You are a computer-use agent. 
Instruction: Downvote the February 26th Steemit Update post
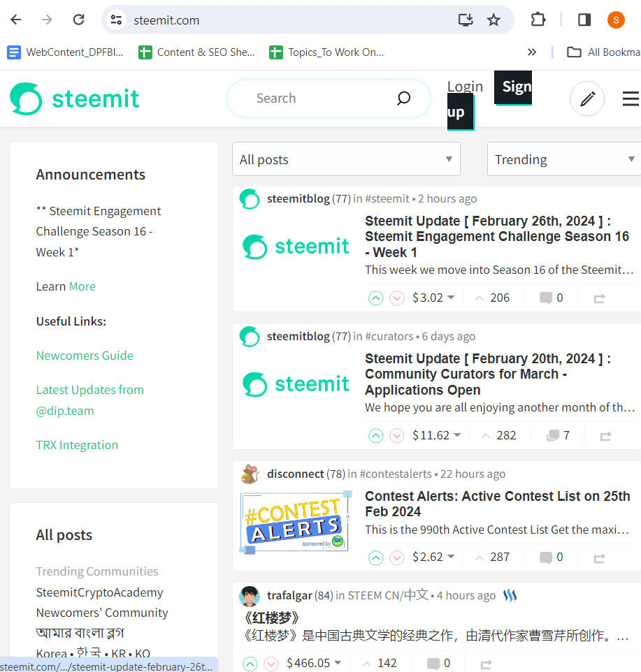click(396, 298)
